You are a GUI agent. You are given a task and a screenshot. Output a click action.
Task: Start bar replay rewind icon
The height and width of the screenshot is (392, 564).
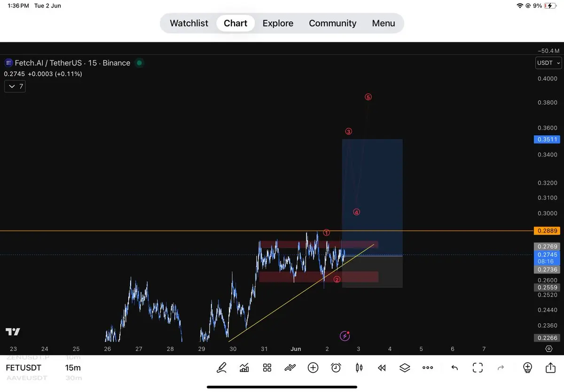point(382,368)
